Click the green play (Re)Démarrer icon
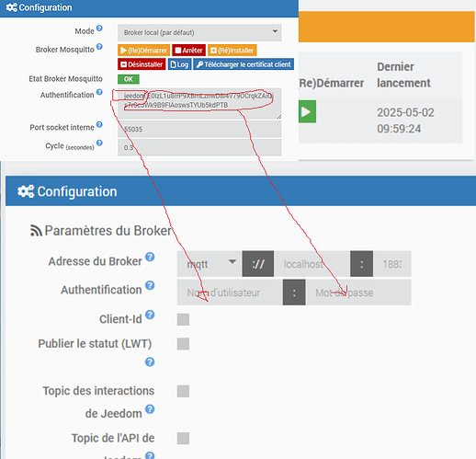Image resolution: width=476 pixels, height=459 pixels. tap(307, 111)
